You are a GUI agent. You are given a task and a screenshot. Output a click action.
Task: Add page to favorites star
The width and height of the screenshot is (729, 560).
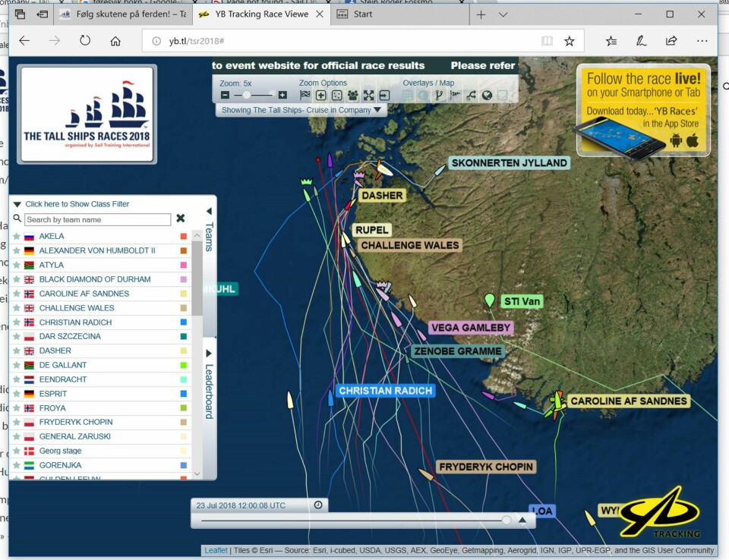569,41
